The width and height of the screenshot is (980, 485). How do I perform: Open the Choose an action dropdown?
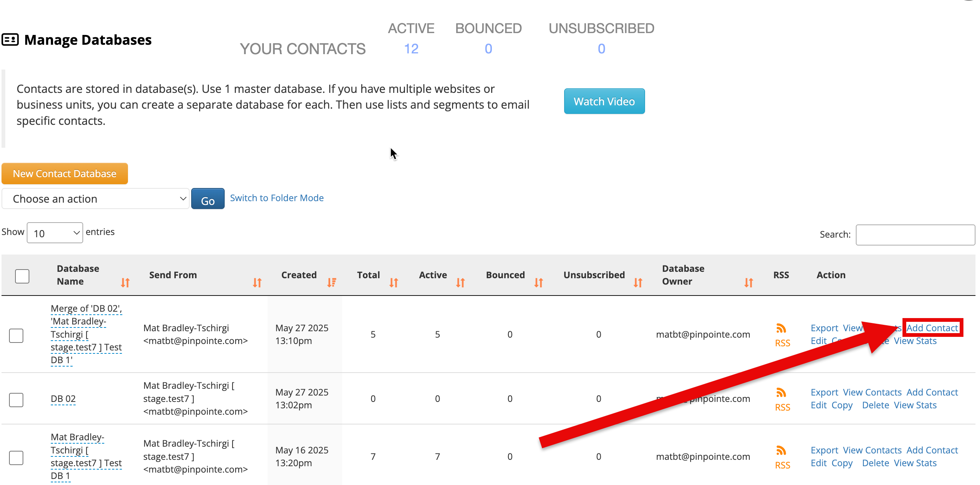click(x=96, y=199)
